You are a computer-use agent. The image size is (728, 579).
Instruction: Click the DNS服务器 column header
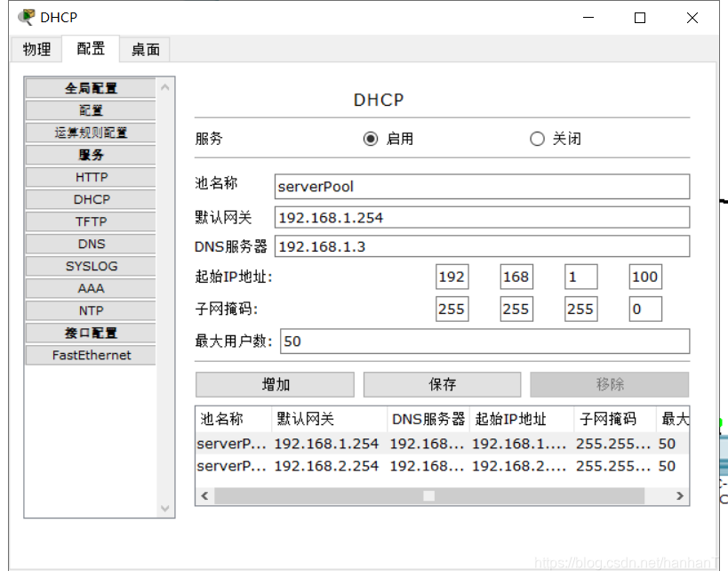pos(428,419)
